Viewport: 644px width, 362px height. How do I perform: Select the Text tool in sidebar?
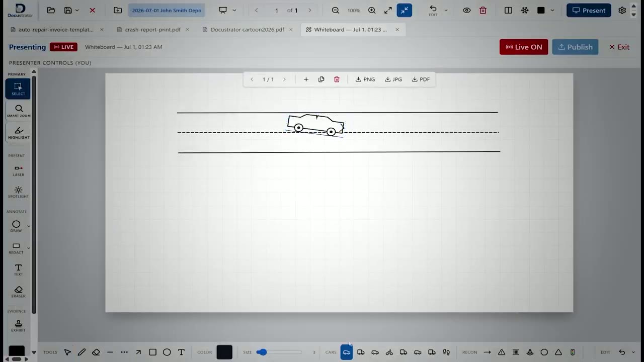[19, 270]
